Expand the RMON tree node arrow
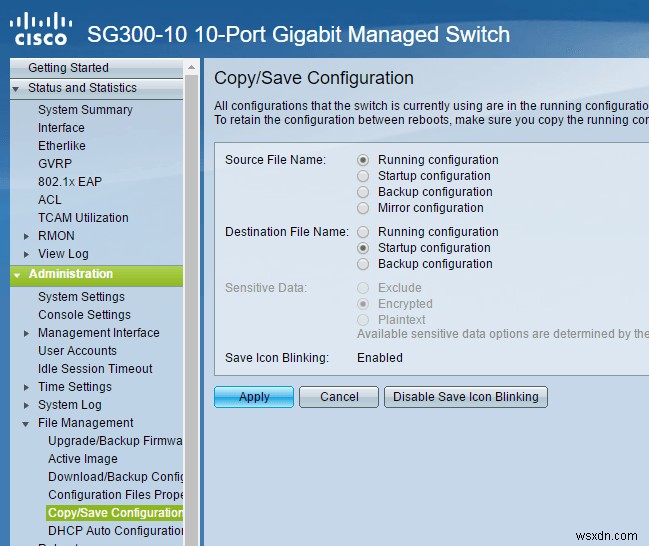This screenshot has width=649, height=546. tap(26, 236)
